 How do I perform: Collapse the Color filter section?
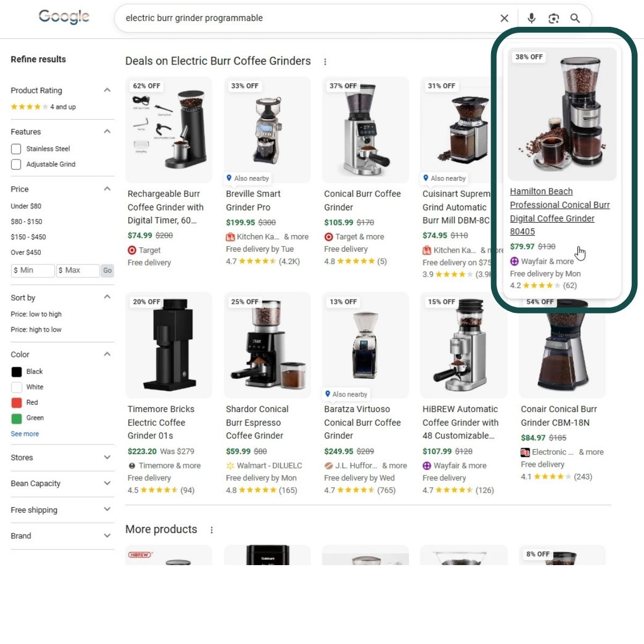[x=107, y=354]
